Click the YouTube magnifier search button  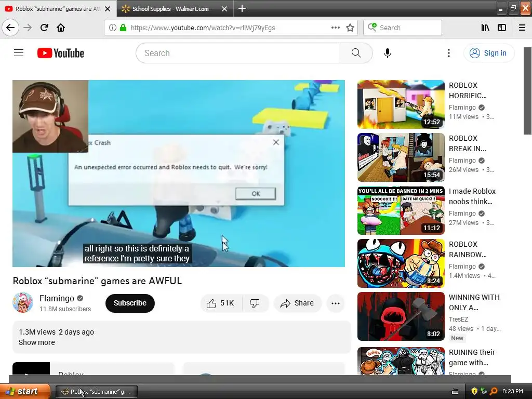pyautogui.click(x=356, y=53)
